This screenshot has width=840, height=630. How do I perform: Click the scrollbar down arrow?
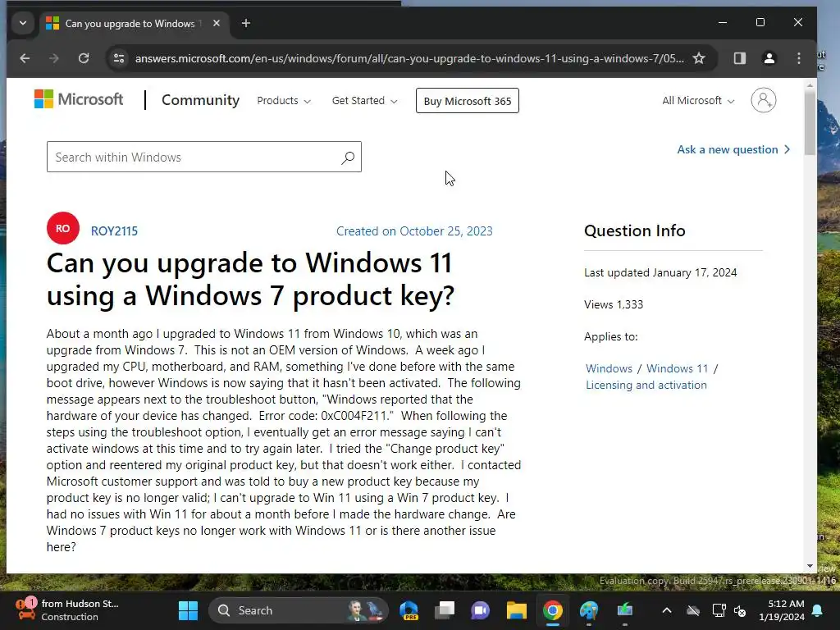pos(810,566)
